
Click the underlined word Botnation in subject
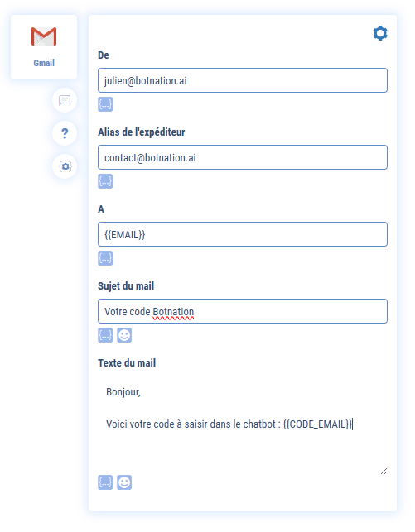(x=173, y=312)
